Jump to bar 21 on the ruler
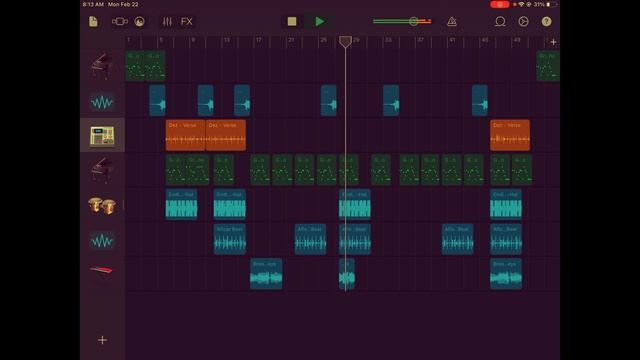This screenshot has width=640, height=360. [x=291, y=40]
